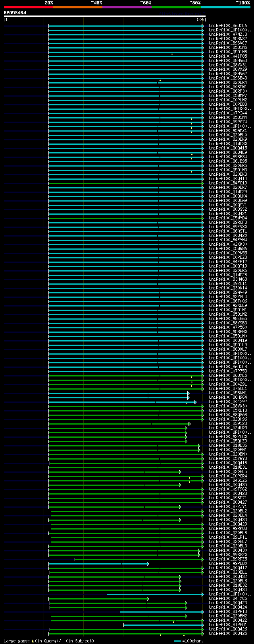Select hit label UniRef100_B9SB34
The height and width of the screenshot is (644, 254).
coord(228,157)
